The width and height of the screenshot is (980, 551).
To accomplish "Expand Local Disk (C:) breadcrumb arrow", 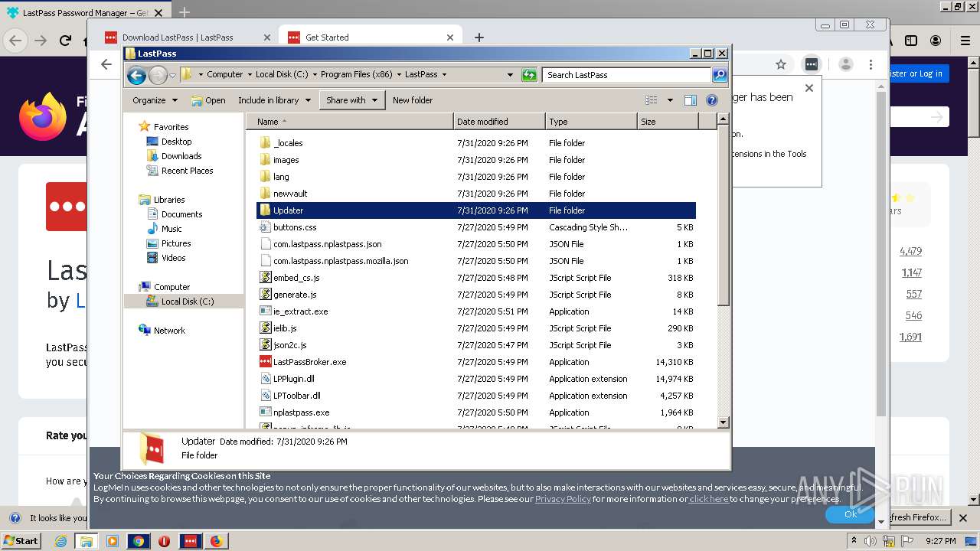I will [x=314, y=75].
